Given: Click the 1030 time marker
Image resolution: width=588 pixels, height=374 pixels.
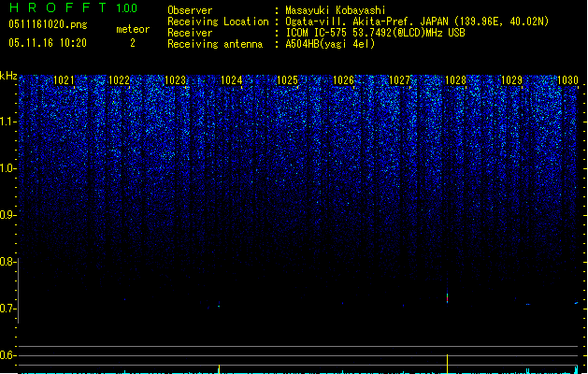Looking at the screenshot, I should tap(567, 80).
